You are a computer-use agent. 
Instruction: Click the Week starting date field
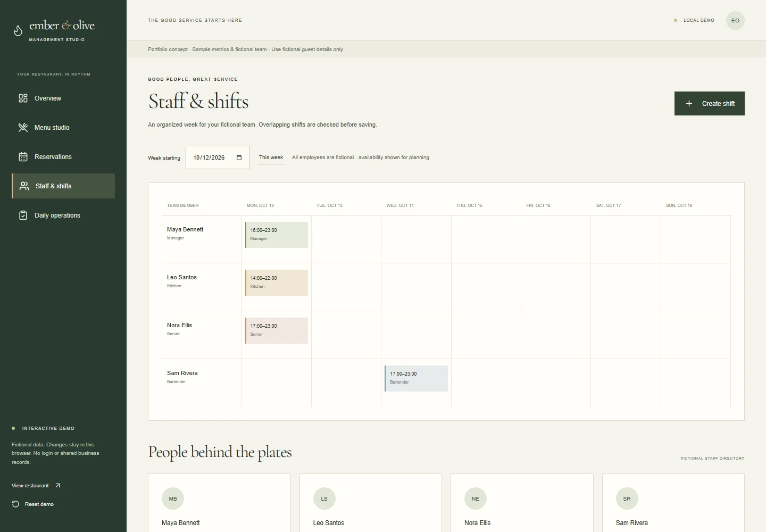coord(218,157)
